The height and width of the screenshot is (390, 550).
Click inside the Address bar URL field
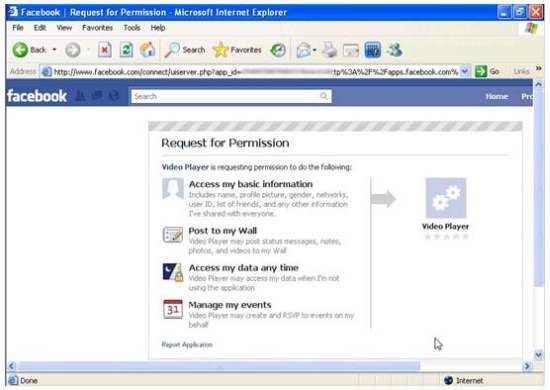coord(250,72)
